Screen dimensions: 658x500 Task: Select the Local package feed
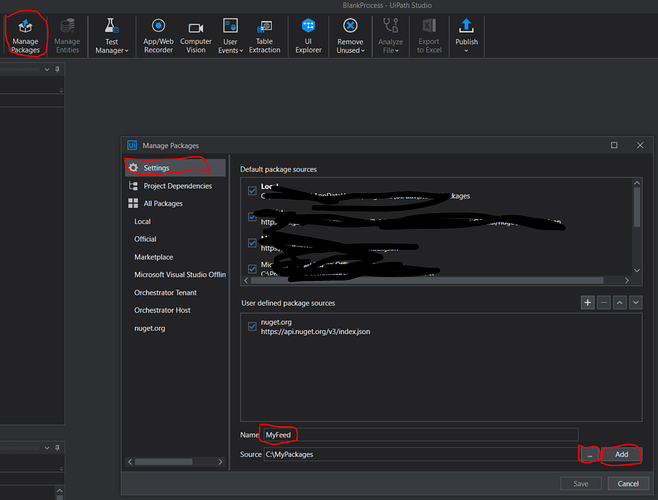[x=142, y=221]
